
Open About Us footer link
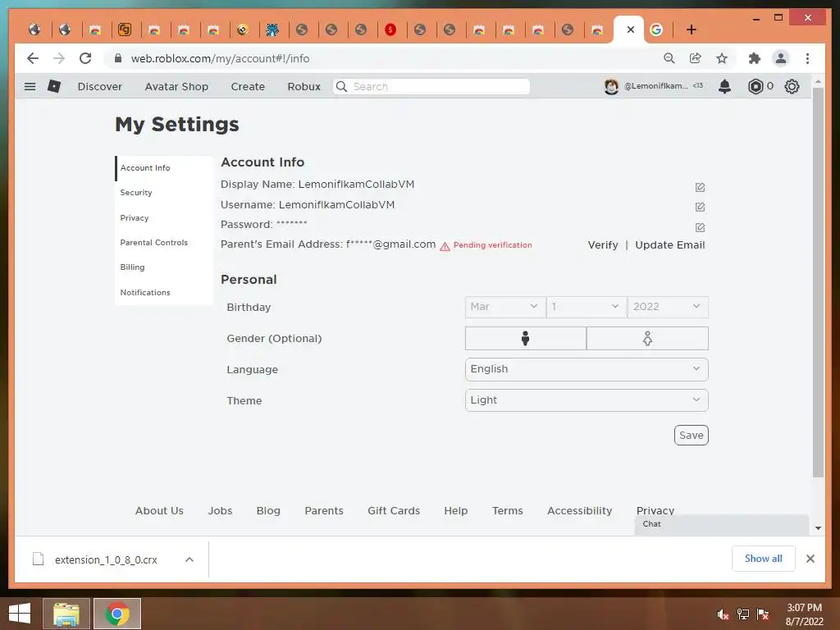point(159,510)
